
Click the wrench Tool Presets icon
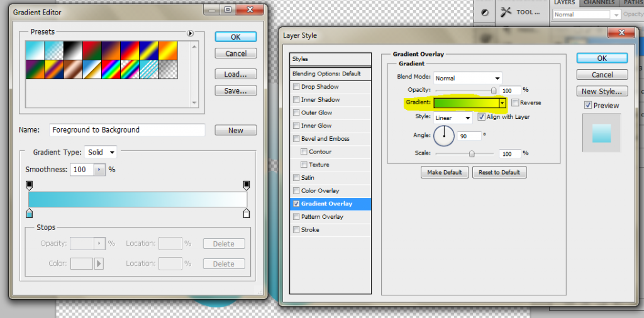506,12
